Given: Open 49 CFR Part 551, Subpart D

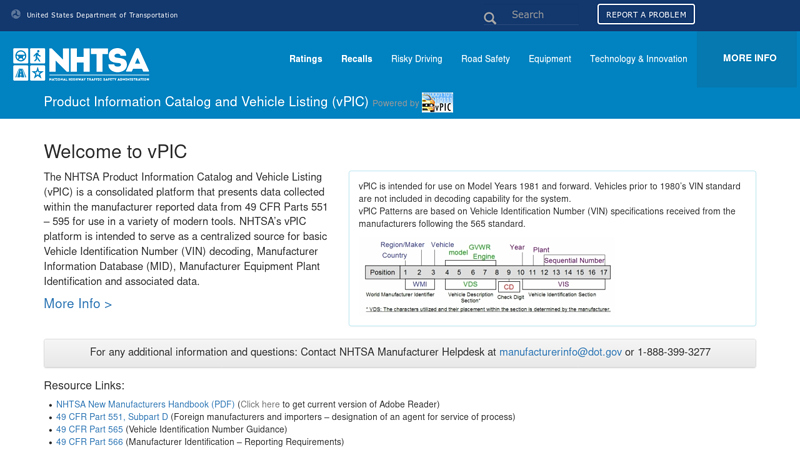Looking at the screenshot, I should tap(112, 417).
